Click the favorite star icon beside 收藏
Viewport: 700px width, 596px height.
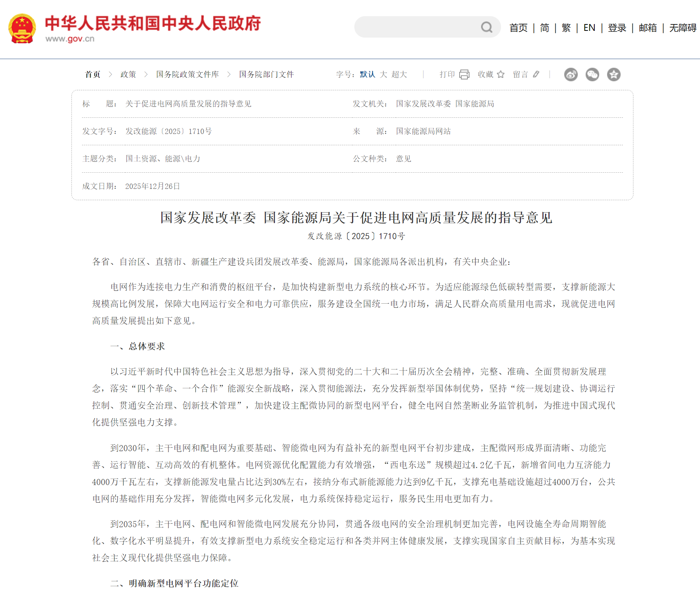pyautogui.click(x=500, y=74)
